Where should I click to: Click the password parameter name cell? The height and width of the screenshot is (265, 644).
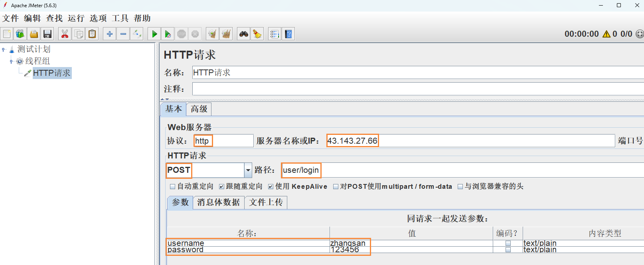tap(248, 250)
